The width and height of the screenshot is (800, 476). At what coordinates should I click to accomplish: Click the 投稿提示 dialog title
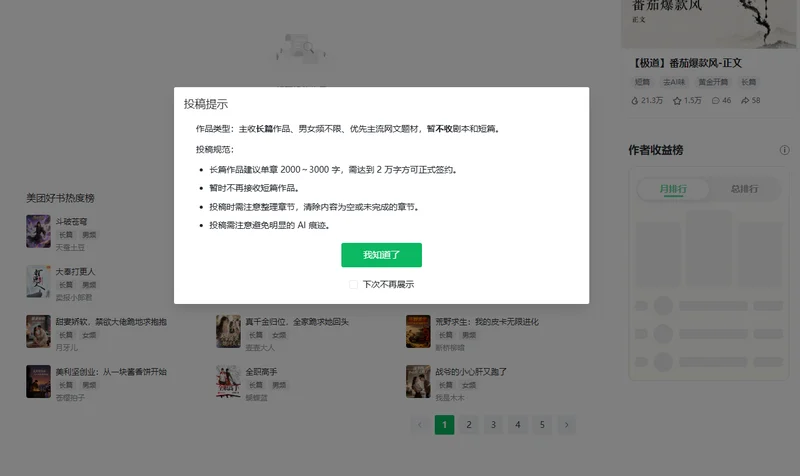tap(206, 104)
